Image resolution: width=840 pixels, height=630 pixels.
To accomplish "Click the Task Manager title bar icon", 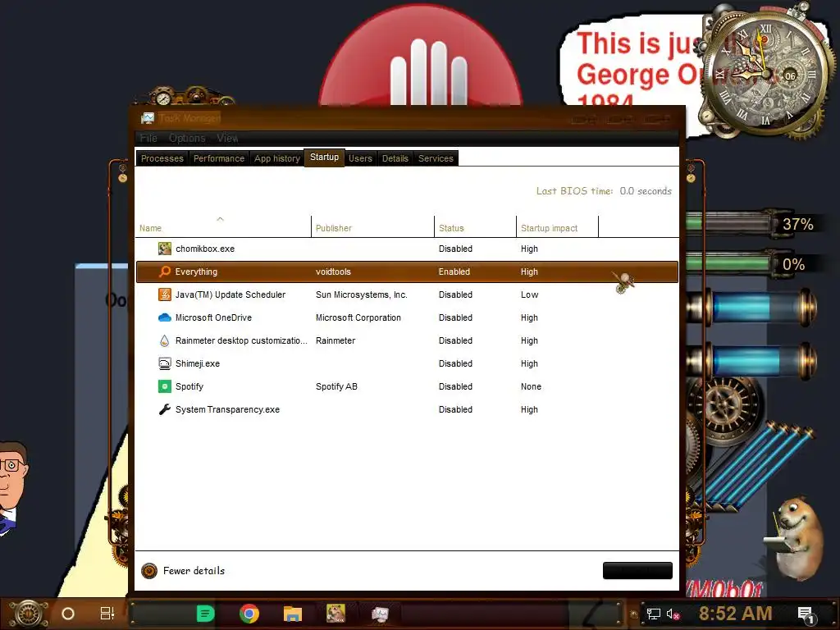I will click(x=148, y=118).
